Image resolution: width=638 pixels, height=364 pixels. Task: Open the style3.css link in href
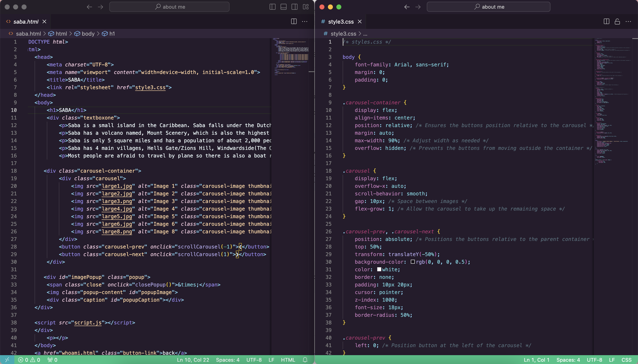[x=150, y=87]
